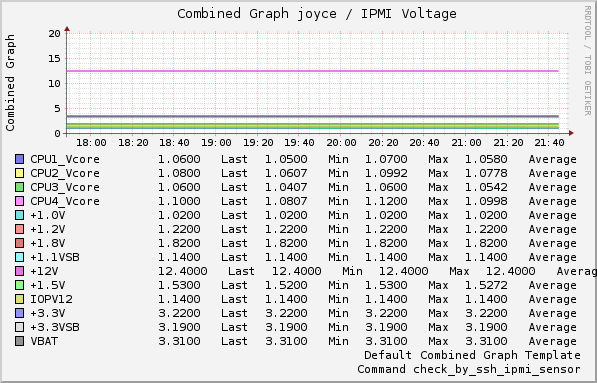The width and height of the screenshot is (597, 383).
Task: Click the +3.3VSB white legend swatch
Action: 19,327
